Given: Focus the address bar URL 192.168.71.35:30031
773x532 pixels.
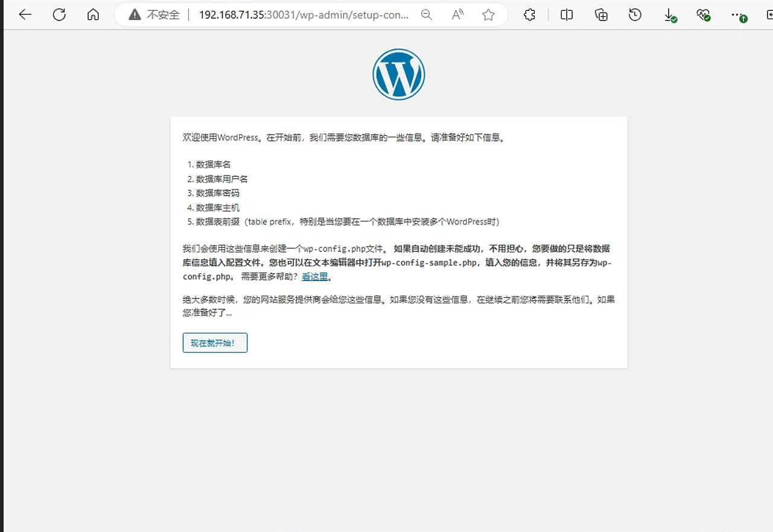Looking at the screenshot, I should point(304,15).
